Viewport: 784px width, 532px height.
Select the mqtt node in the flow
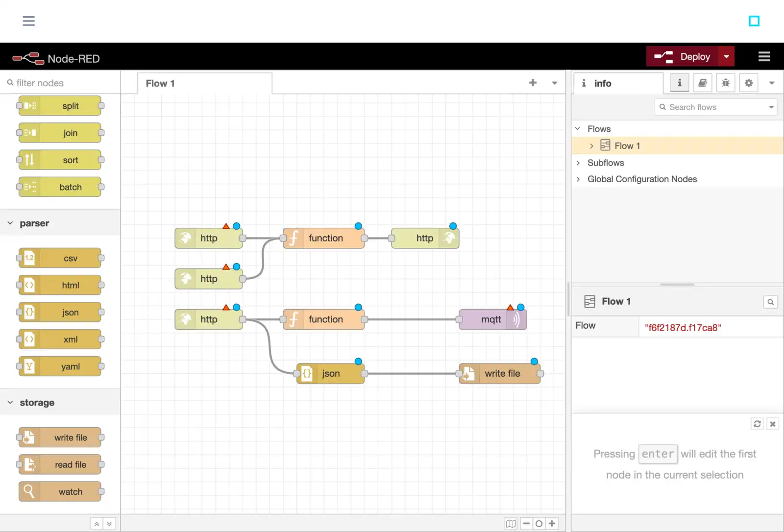(491, 319)
